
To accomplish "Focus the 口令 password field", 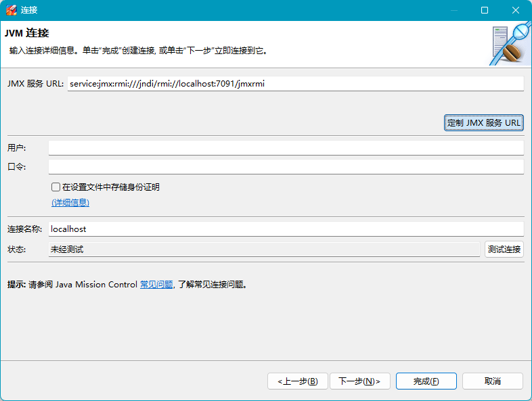I will click(x=286, y=167).
